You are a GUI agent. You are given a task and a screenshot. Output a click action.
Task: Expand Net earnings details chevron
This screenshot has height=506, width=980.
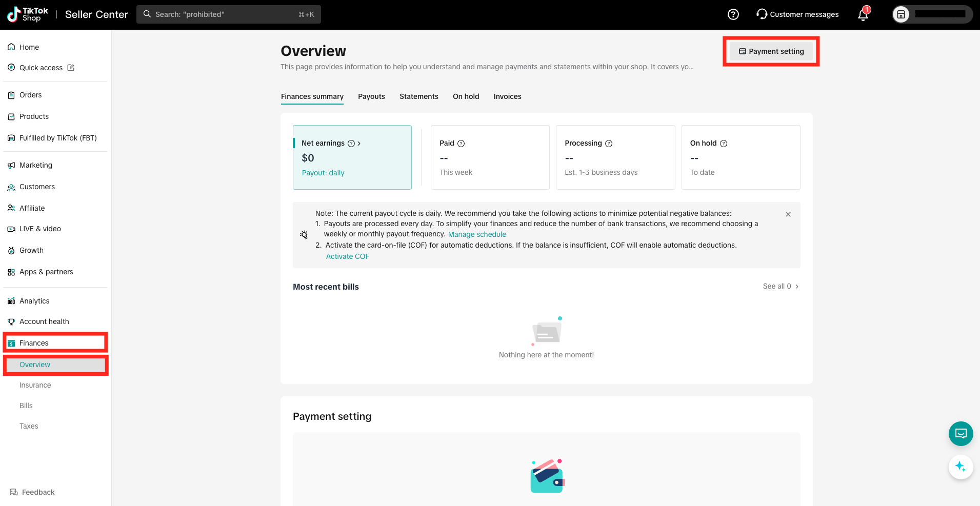click(x=359, y=144)
